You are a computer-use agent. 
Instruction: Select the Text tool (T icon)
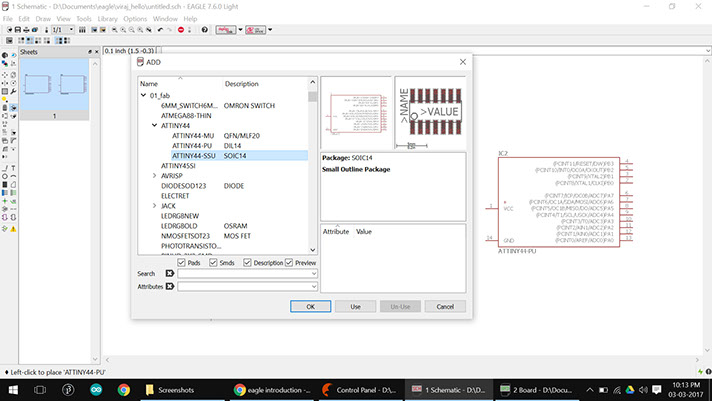coord(13,168)
